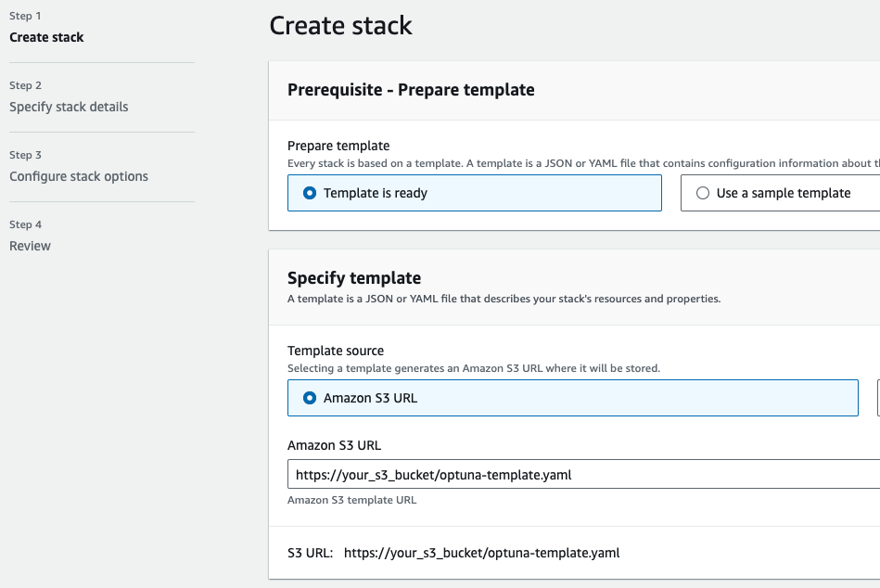Select the "Amazon S3 URL" template source
This screenshot has width=880, height=588.
tap(572, 398)
